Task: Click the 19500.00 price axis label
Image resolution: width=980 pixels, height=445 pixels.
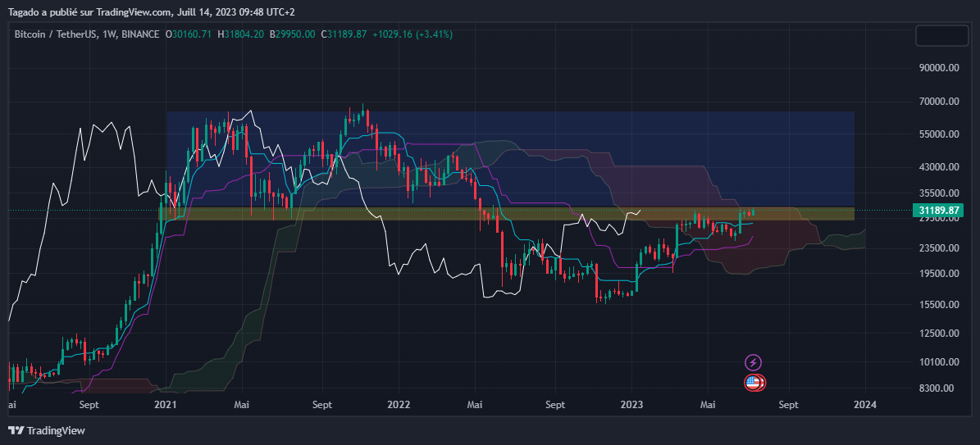Action: point(938,274)
